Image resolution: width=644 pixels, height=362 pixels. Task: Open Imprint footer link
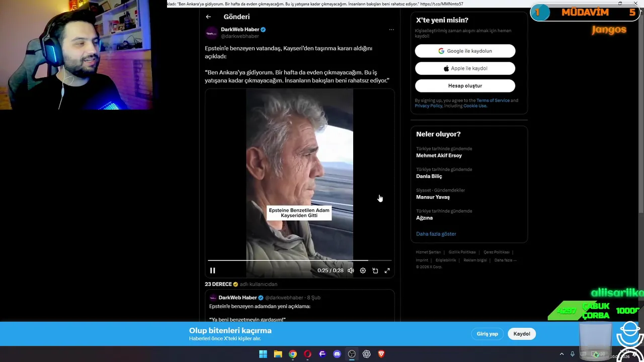pyautogui.click(x=422, y=260)
